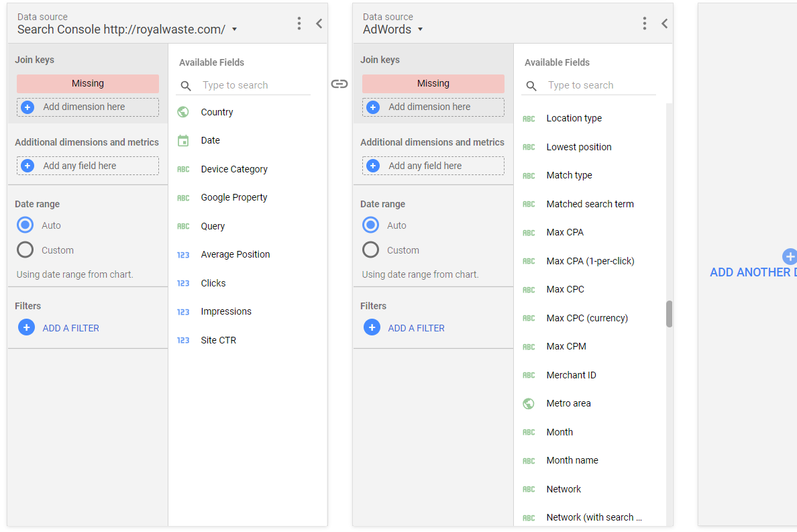This screenshot has height=532, width=797.
Task: Click ADD ANOTHER data source text
Action: (x=753, y=272)
